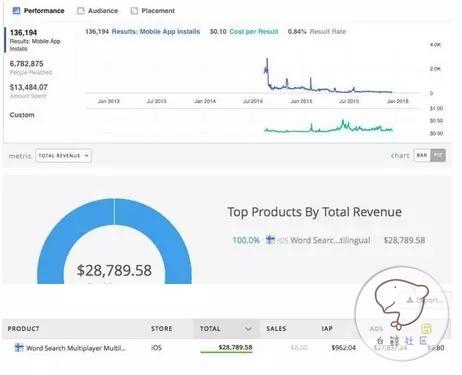Click the app icon beside Word Search Multiplayer
Viewport: 462px width, 375px height.
(x=19, y=348)
